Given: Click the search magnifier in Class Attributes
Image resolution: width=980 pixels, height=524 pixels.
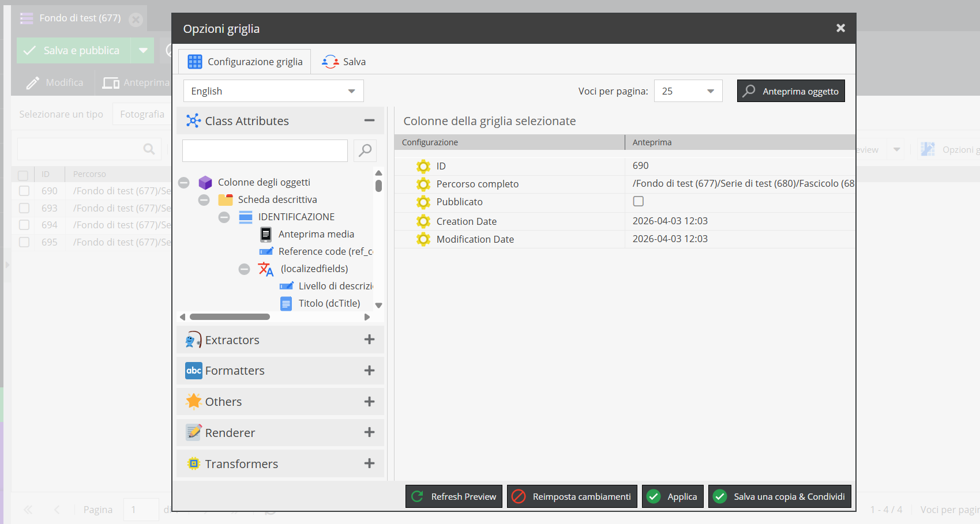Looking at the screenshot, I should point(365,151).
